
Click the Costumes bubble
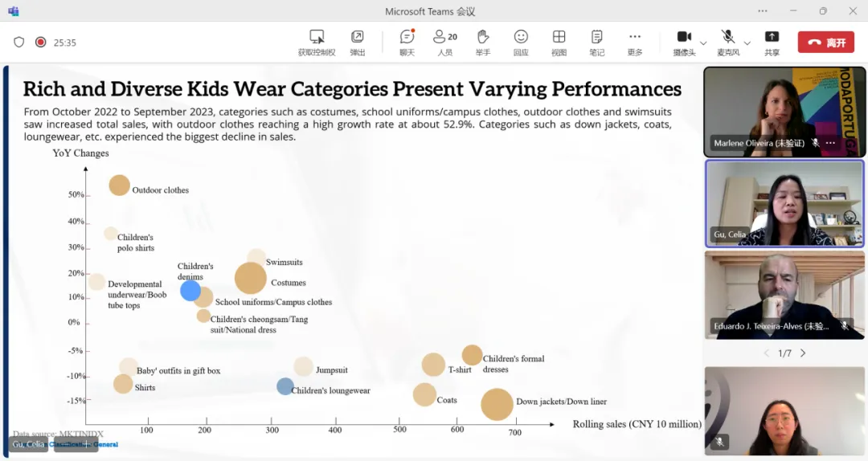(x=251, y=278)
